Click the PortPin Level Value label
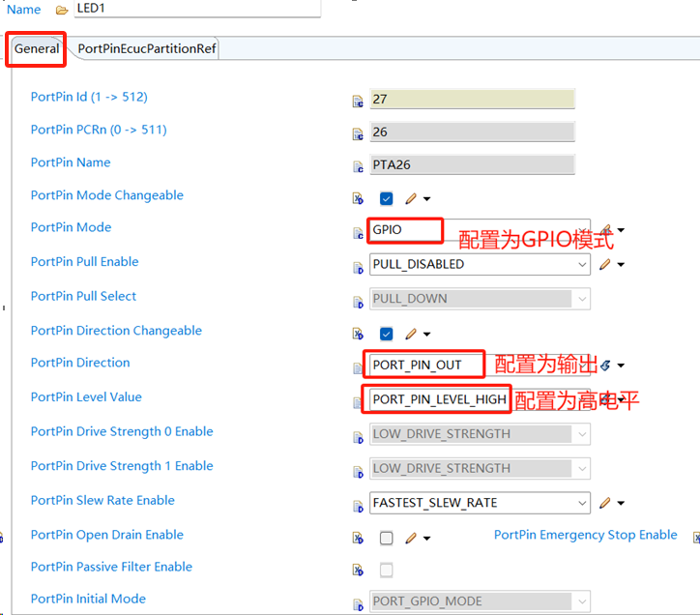The width and height of the screenshot is (700, 615). [86, 397]
